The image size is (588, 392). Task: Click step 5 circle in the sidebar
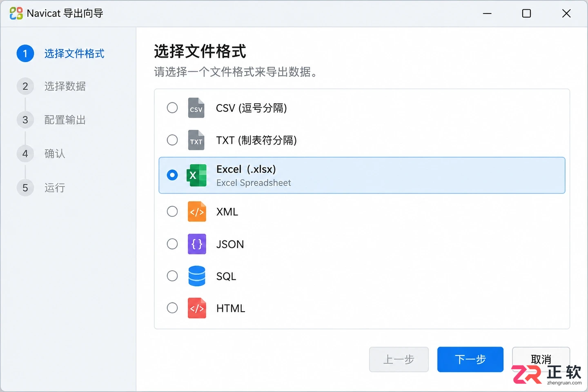point(25,188)
